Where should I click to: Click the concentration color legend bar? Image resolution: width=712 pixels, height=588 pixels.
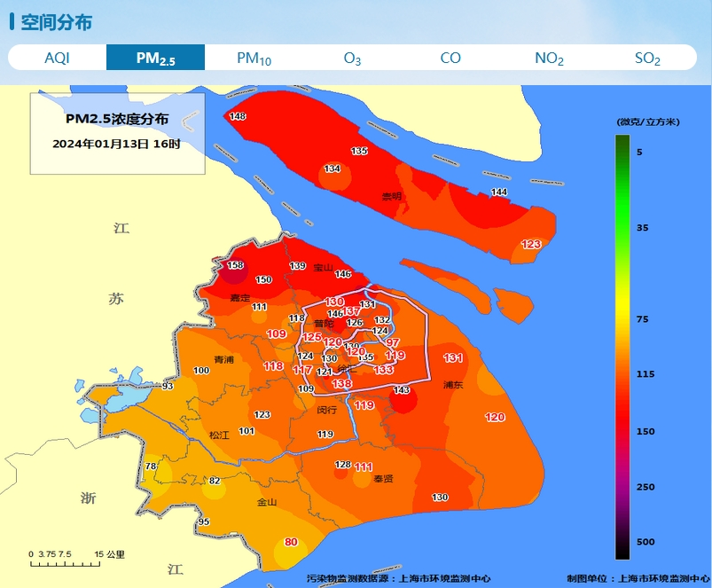[x=622, y=346]
